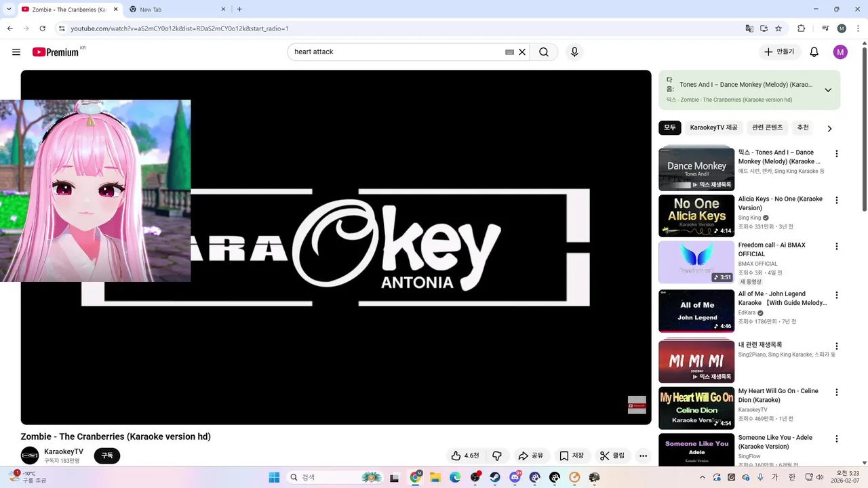Open Chrome extensions puzzle icon

click(801, 28)
